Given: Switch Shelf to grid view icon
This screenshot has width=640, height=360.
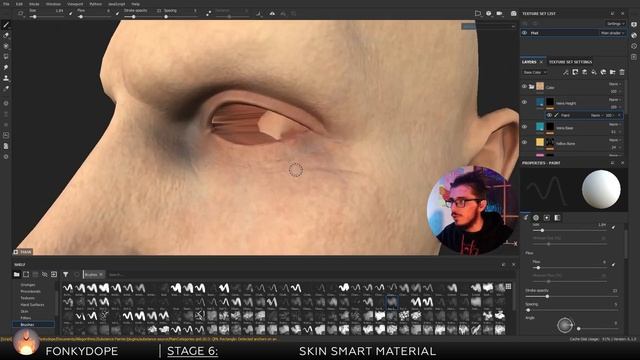Looking at the screenshot, I should tap(508, 287).
